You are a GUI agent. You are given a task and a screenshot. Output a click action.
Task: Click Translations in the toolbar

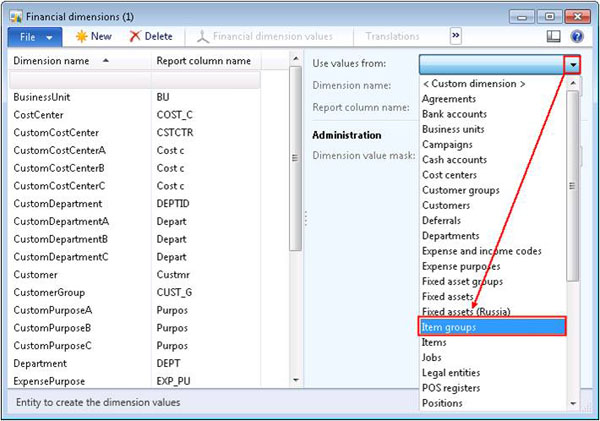click(392, 36)
